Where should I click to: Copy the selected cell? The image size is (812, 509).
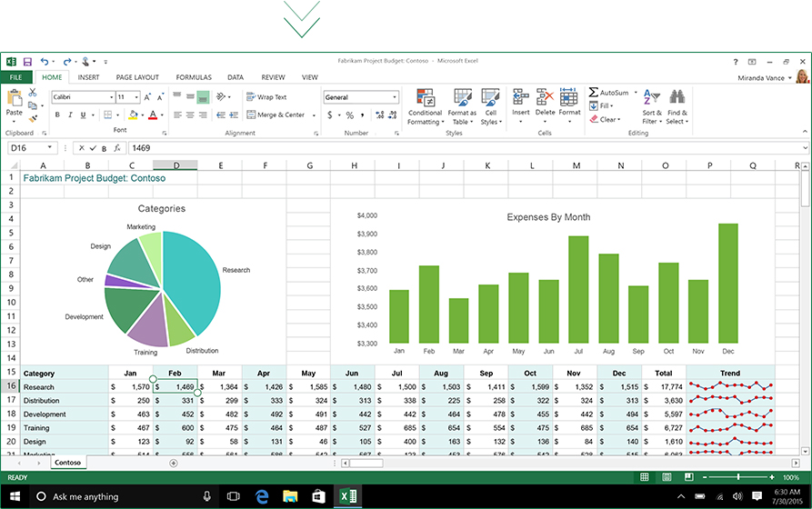click(x=33, y=105)
